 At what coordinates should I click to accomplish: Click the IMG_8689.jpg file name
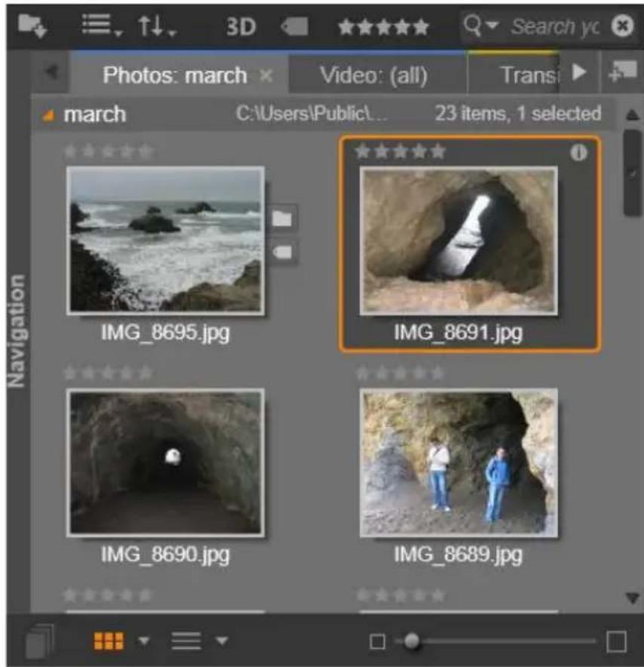click(458, 555)
